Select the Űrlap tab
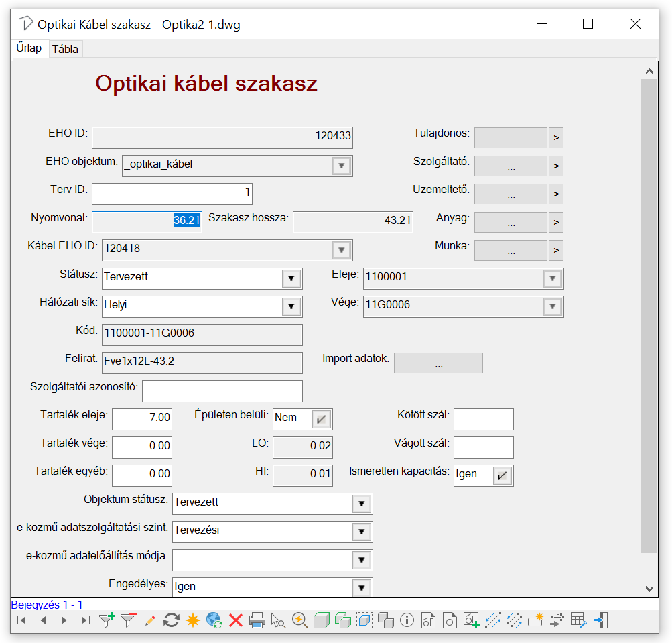The height and width of the screenshot is (643, 672). 29,48
